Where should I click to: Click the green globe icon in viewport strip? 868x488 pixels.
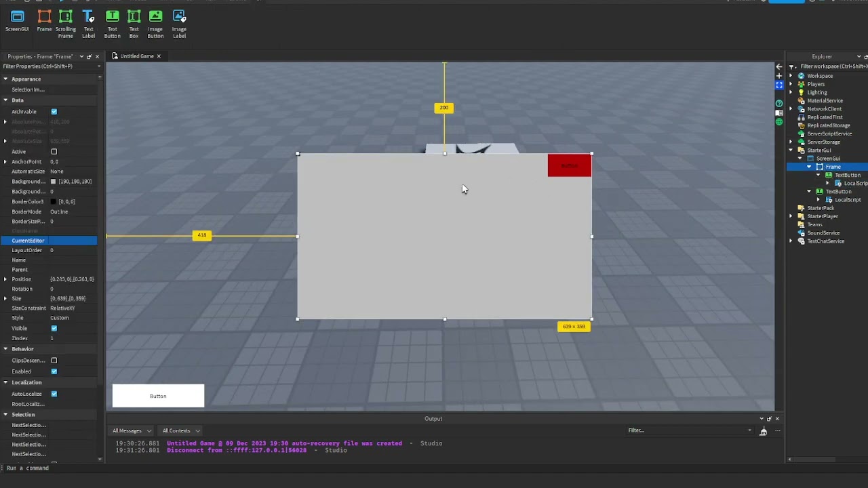(778, 122)
